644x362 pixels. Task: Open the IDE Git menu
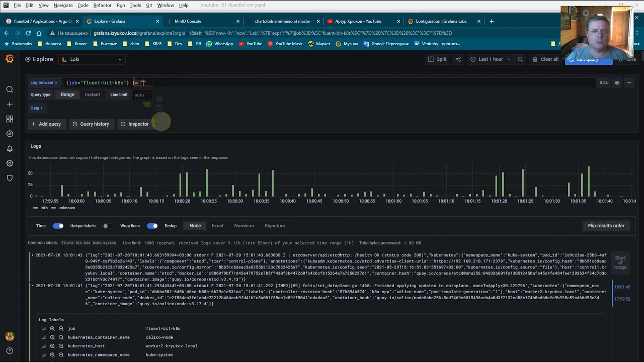pyautogui.click(x=149, y=5)
